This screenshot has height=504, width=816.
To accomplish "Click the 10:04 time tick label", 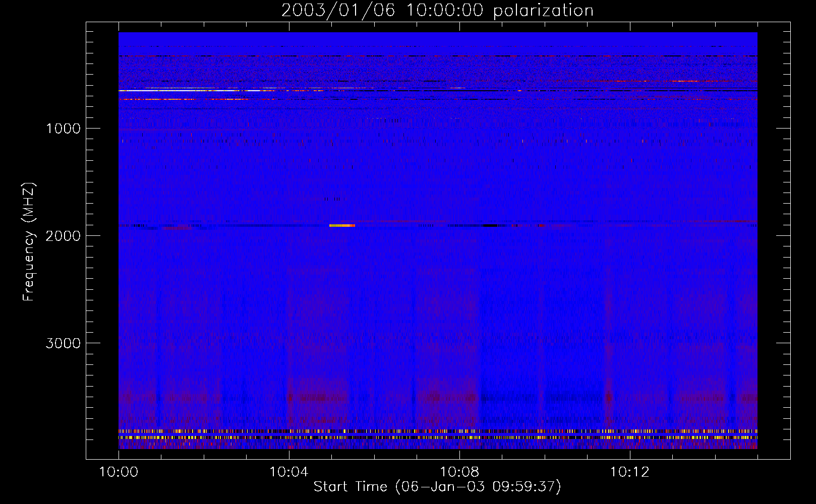I will click(x=289, y=472).
